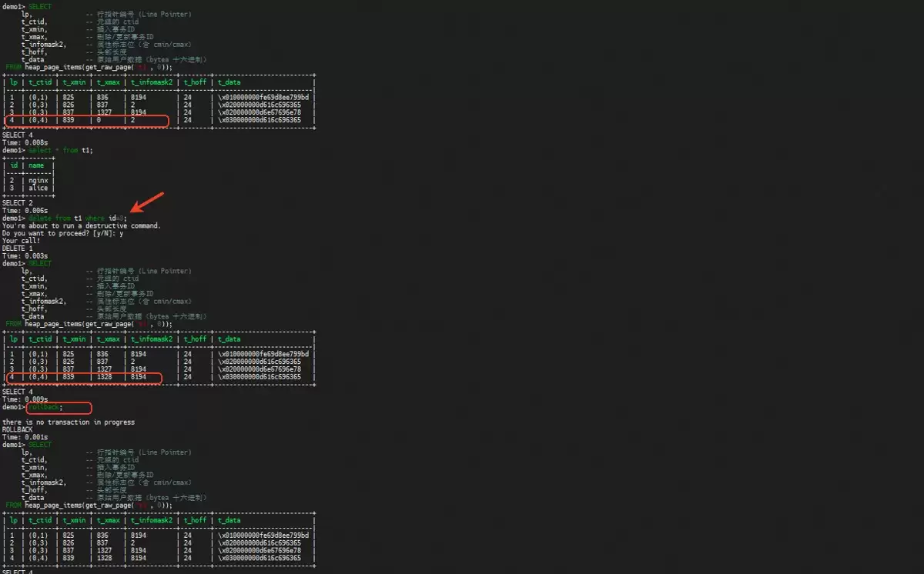The height and width of the screenshot is (574, 924).
Task: Click the highlighted rollback; command
Action: coord(46,407)
